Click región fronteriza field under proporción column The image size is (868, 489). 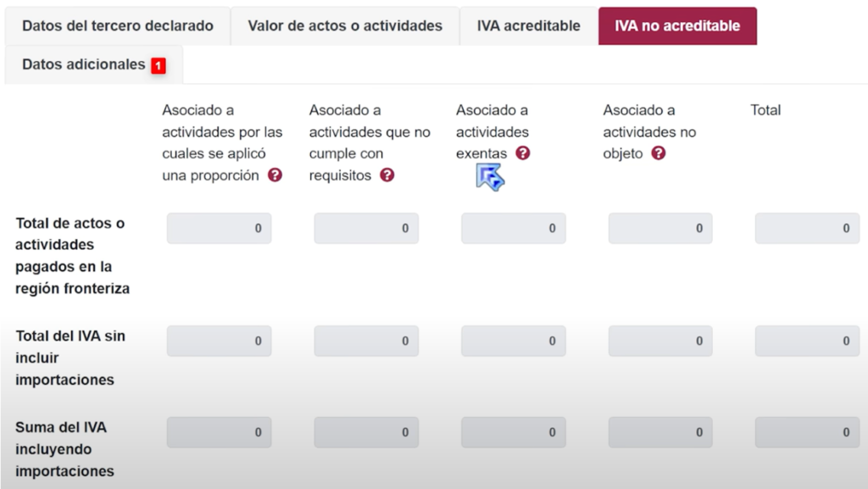click(x=219, y=228)
